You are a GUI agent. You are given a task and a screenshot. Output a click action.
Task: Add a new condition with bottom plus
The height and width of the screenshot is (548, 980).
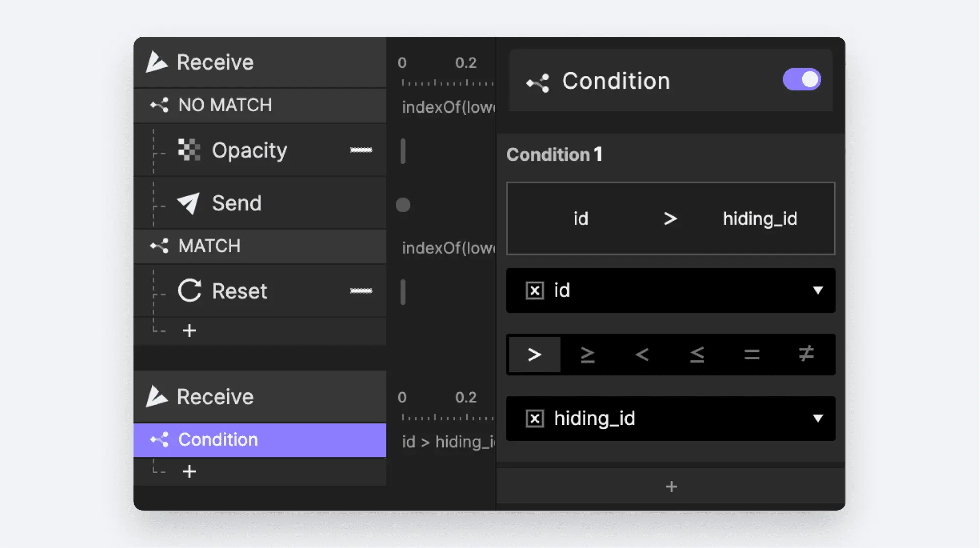click(671, 487)
